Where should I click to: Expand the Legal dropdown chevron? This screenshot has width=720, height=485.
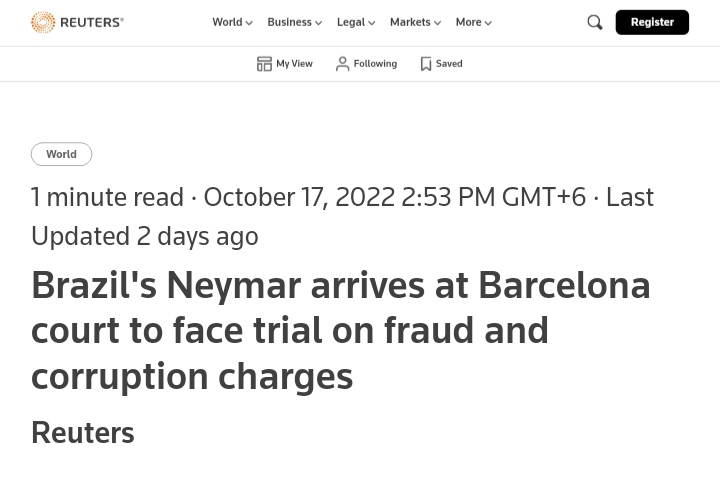(371, 23)
